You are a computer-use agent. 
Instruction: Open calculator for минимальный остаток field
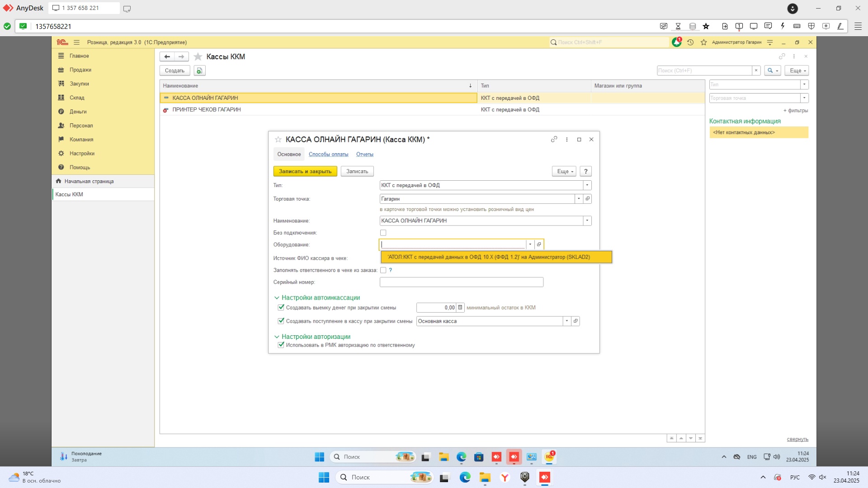pos(460,308)
